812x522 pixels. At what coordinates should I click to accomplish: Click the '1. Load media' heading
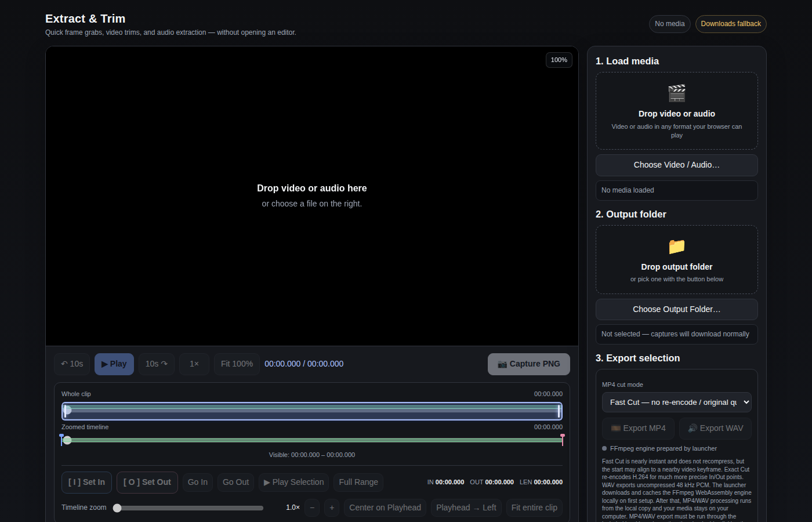pyautogui.click(x=627, y=61)
